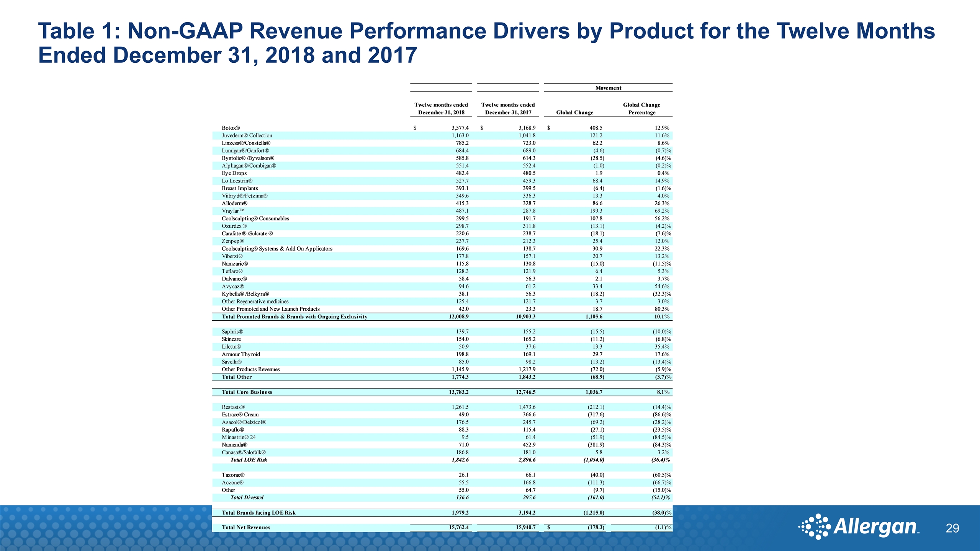980x551 pixels.
Task: Click the 'Tazorac®' row label
Action: point(233,475)
